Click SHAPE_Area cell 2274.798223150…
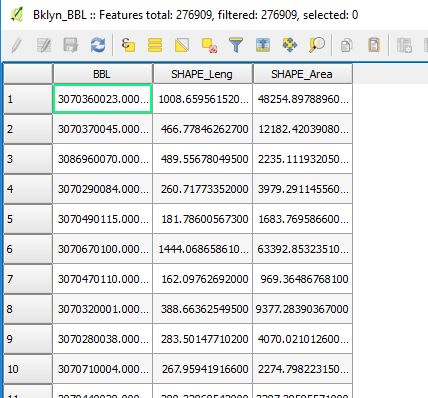Image resolution: width=428 pixels, height=398 pixels. coord(303,369)
